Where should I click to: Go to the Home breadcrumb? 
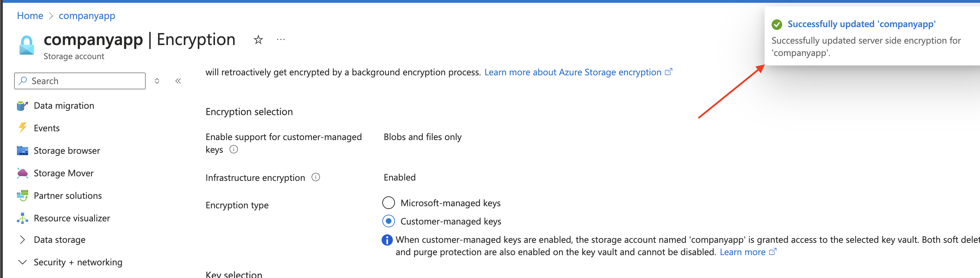30,15
